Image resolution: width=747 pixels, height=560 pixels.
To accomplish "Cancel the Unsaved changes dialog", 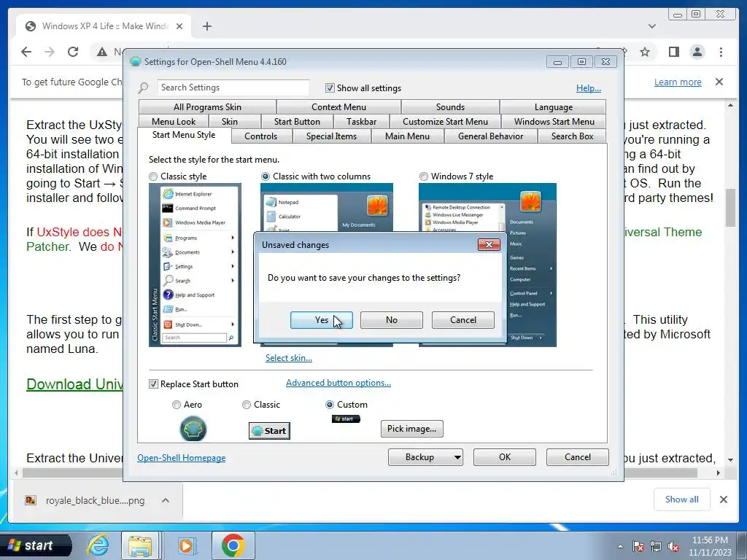I will (x=462, y=320).
